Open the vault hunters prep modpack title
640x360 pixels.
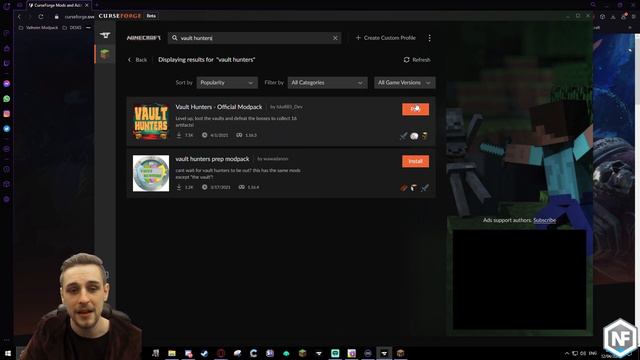(x=212, y=159)
